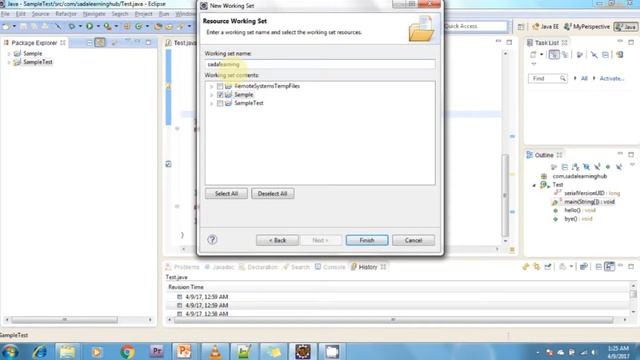Click the green dot icon in Outline toolbar

point(608,167)
